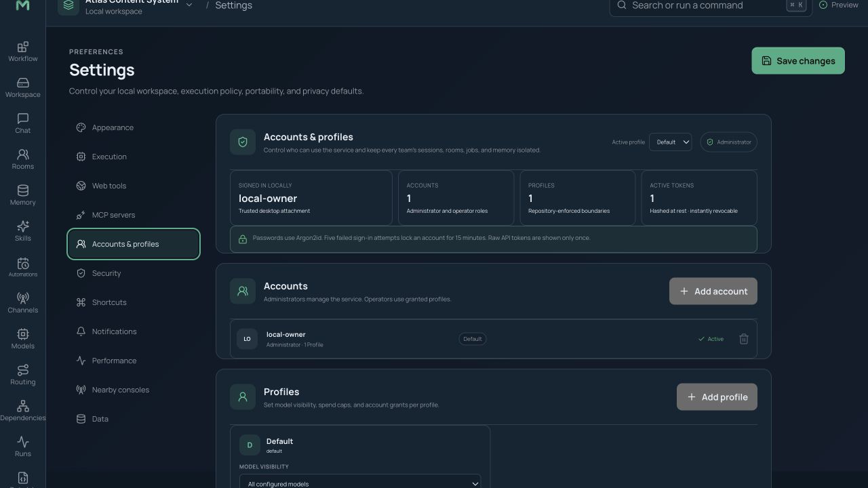Image resolution: width=868 pixels, height=488 pixels.
Task: Open the Routing section
Action: pyautogui.click(x=22, y=375)
